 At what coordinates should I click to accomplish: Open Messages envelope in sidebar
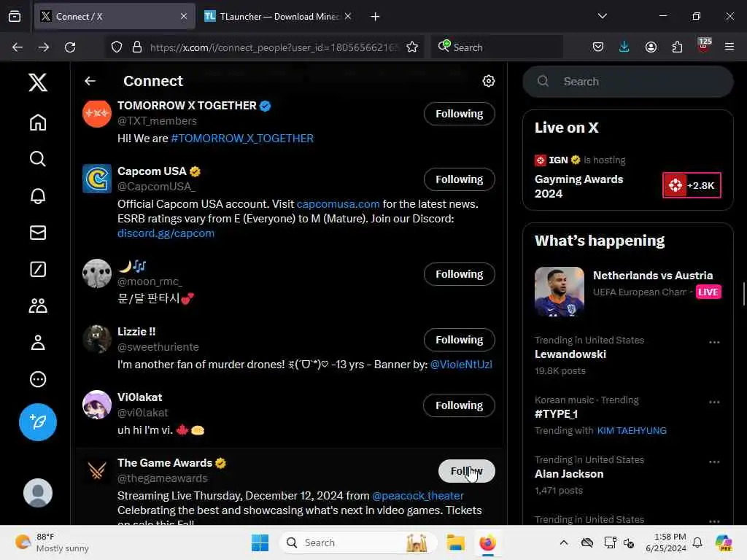pos(38,233)
